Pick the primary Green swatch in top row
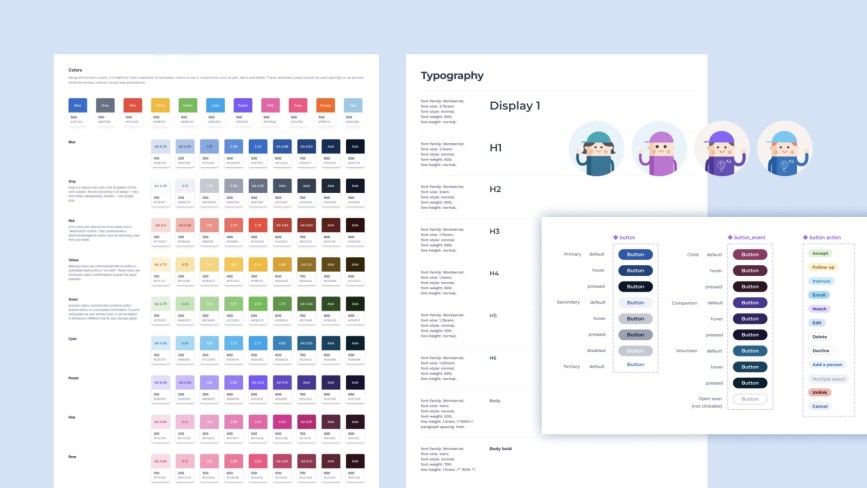 [188, 104]
